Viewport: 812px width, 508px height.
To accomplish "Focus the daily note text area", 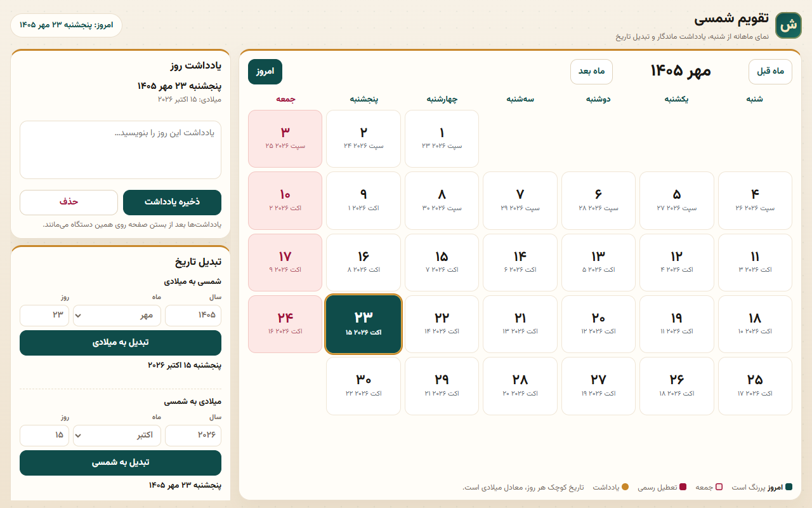I will [121, 150].
